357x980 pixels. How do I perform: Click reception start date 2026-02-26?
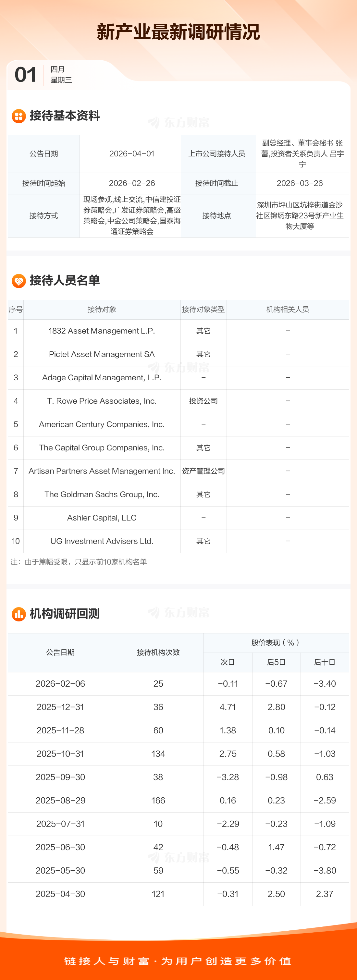132,183
